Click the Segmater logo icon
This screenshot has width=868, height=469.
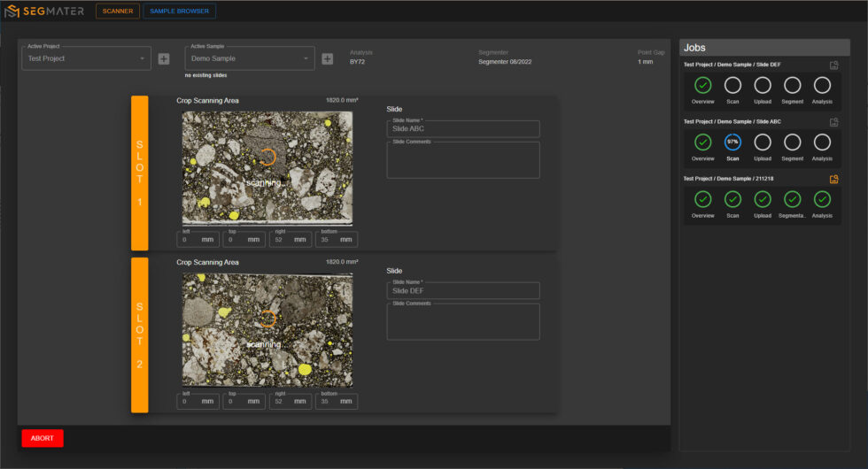(x=12, y=12)
